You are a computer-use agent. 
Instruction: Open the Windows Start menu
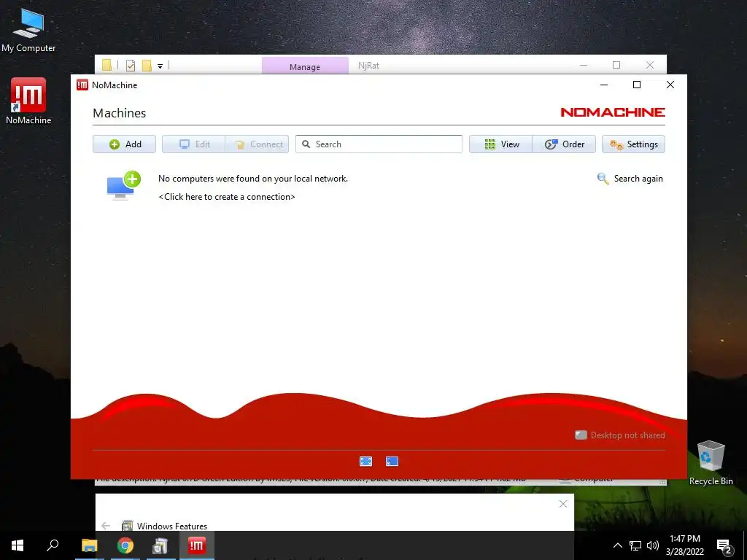click(x=18, y=545)
